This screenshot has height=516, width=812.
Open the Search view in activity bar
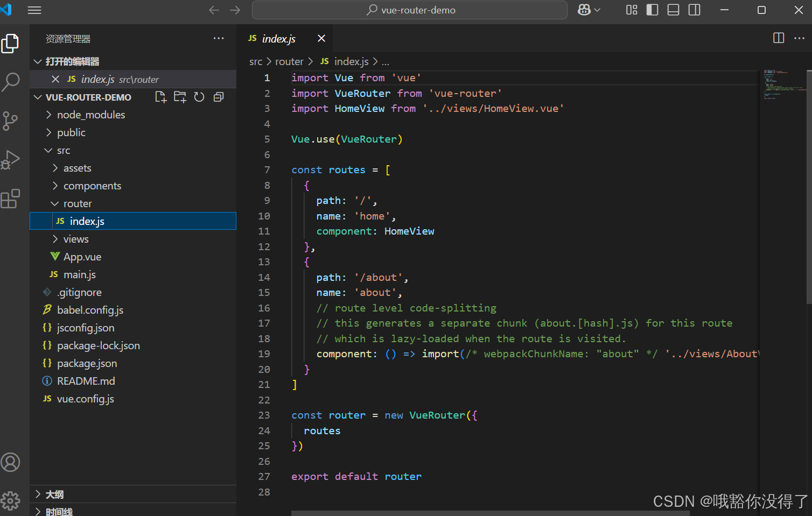[x=11, y=82]
